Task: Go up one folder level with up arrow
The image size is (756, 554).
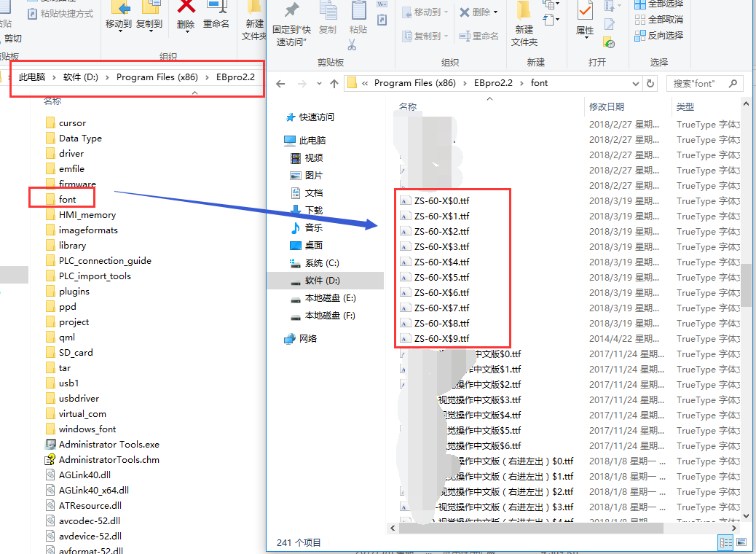Action: pyautogui.click(x=334, y=83)
